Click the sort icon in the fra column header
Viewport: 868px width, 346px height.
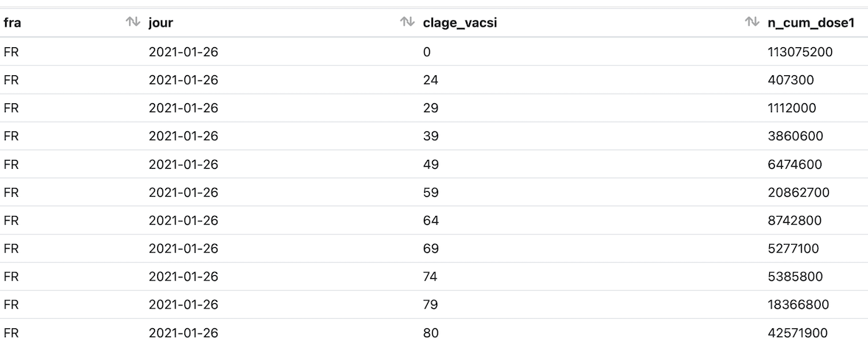pyautogui.click(x=133, y=23)
